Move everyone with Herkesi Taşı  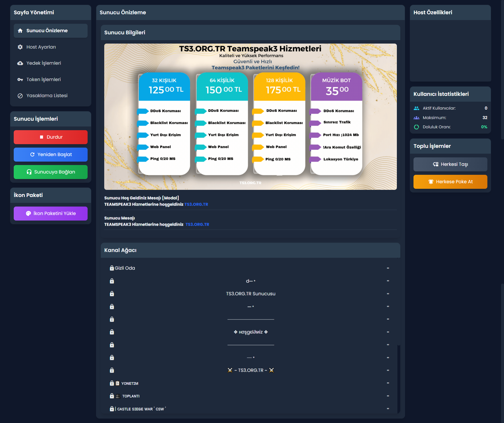coord(450,164)
